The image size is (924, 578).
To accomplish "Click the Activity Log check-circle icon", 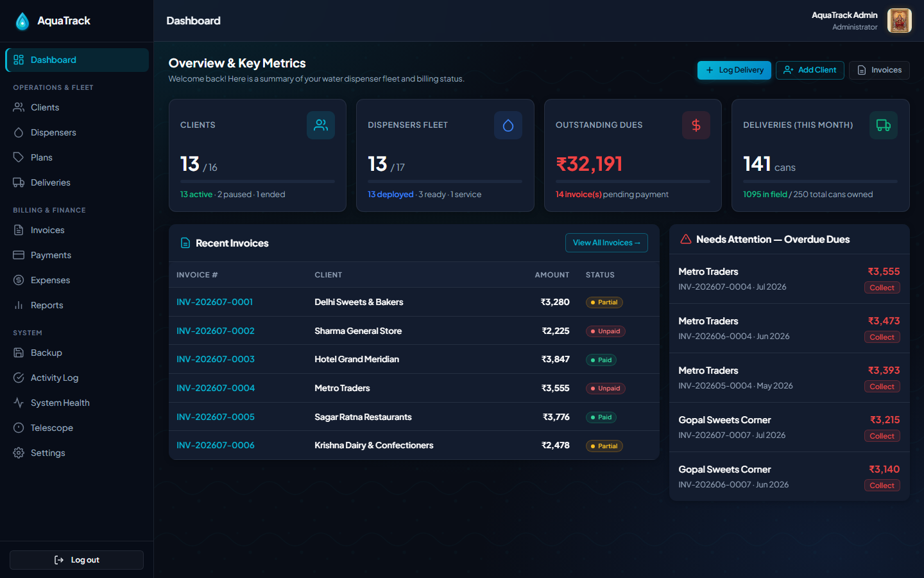I will (x=19, y=378).
